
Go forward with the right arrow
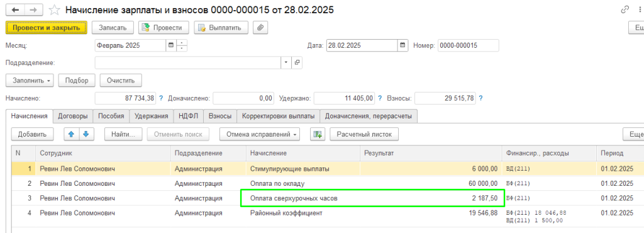pyautogui.click(x=34, y=9)
